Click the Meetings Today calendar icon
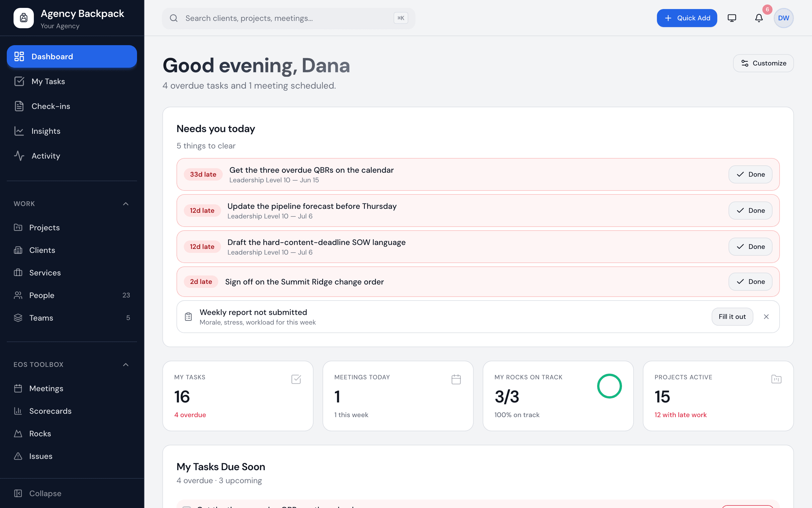 point(456,379)
